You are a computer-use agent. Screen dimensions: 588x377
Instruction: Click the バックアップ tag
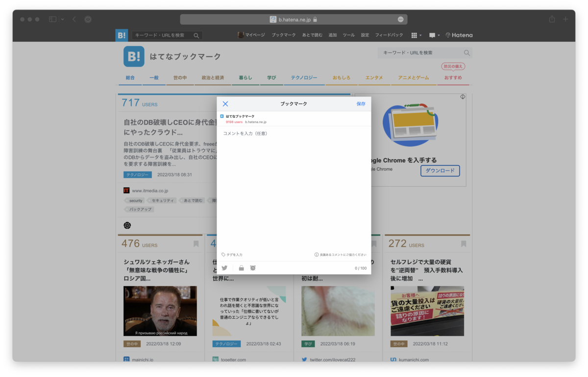[x=140, y=209]
